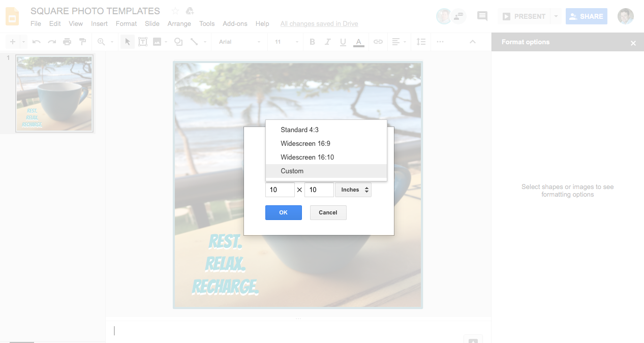Click the Insert image icon
Screen dimensions: 644x343
pyautogui.click(x=157, y=42)
